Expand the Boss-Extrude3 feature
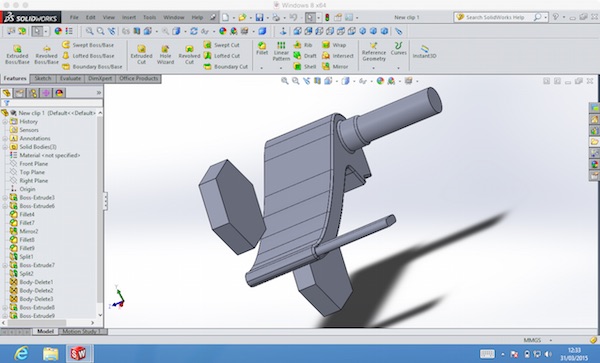Image resolution: width=600 pixels, height=363 pixels. [5, 198]
